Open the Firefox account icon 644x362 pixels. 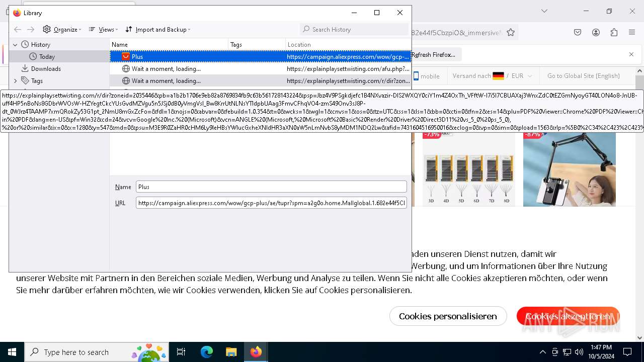[596, 33]
